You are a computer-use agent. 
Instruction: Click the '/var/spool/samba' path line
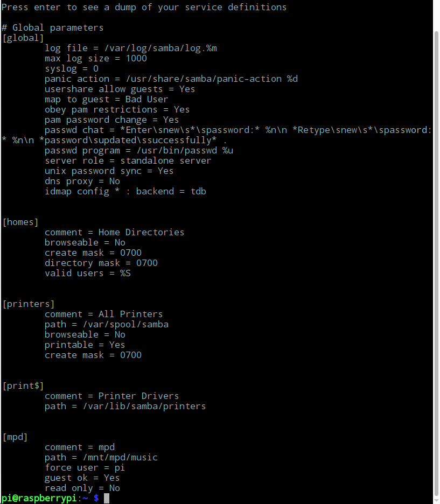[x=106, y=324]
